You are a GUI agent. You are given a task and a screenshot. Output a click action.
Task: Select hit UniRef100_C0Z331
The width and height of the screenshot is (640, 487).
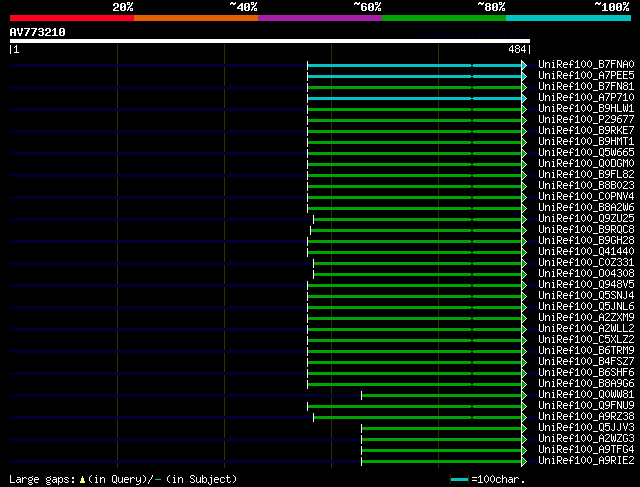tap(586, 263)
